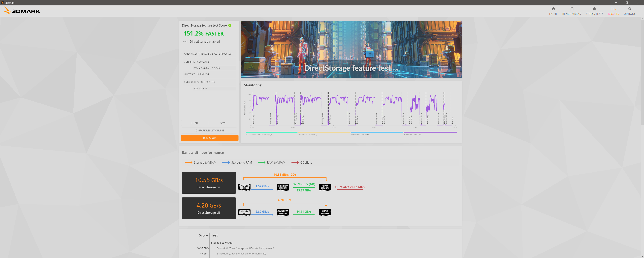The height and width of the screenshot is (258, 644).
Task: Click GPU Memory icon in DirectStorage off row
Action: pyautogui.click(x=325, y=213)
